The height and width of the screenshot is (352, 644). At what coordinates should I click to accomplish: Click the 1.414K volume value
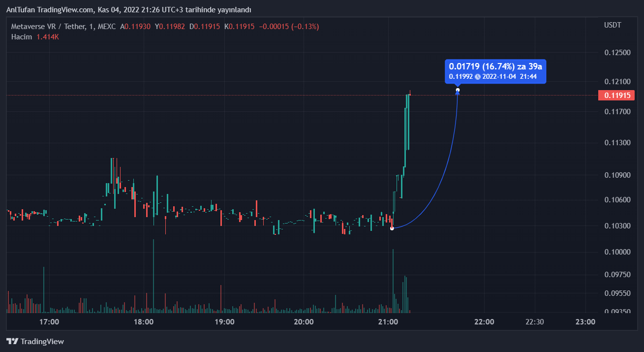pyautogui.click(x=48, y=37)
